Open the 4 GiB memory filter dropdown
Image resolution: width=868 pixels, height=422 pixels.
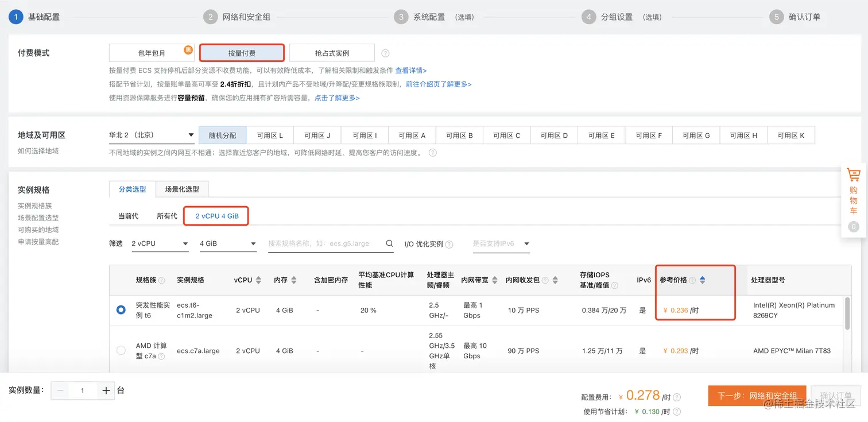click(x=228, y=244)
